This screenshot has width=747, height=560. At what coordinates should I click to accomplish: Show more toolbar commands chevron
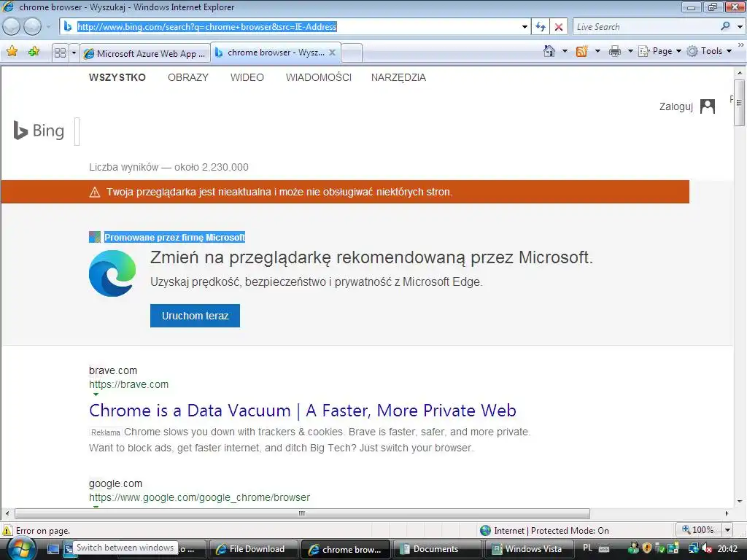click(741, 44)
